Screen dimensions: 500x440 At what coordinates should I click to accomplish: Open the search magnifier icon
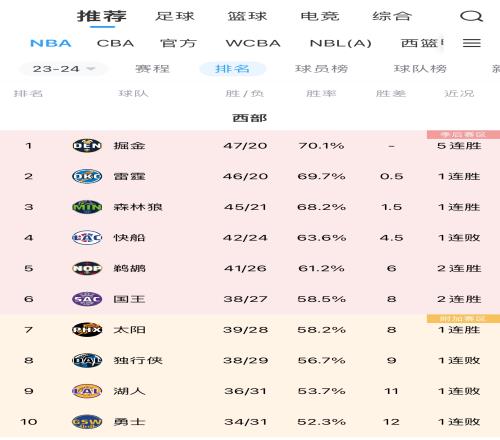pos(471,16)
